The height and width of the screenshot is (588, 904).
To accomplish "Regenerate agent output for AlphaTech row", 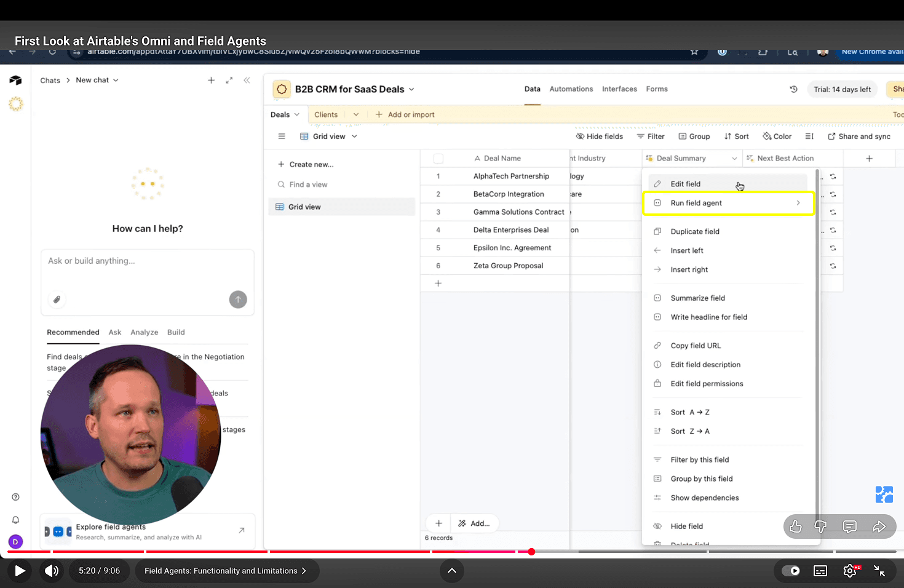I will pyautogui.click(x=833, y=177).
